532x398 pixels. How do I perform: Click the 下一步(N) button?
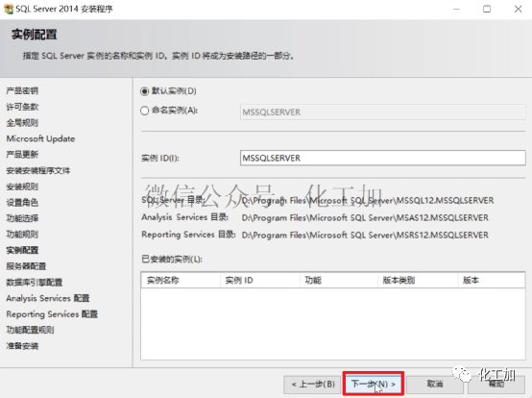(x=373, y=384)
